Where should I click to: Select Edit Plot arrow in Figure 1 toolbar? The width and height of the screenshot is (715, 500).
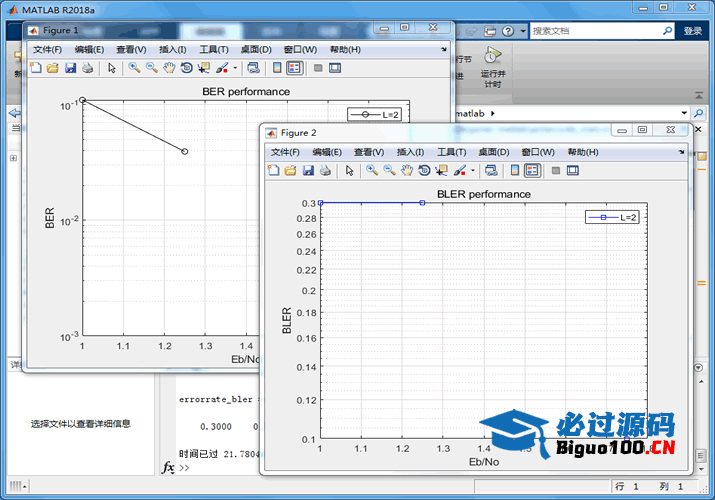(112, 68)
